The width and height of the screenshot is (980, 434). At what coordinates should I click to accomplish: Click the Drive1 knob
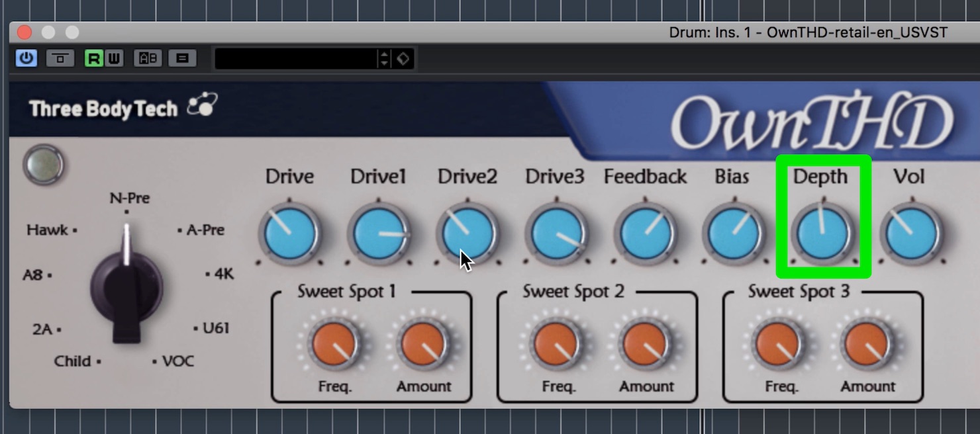click(379, 233)
